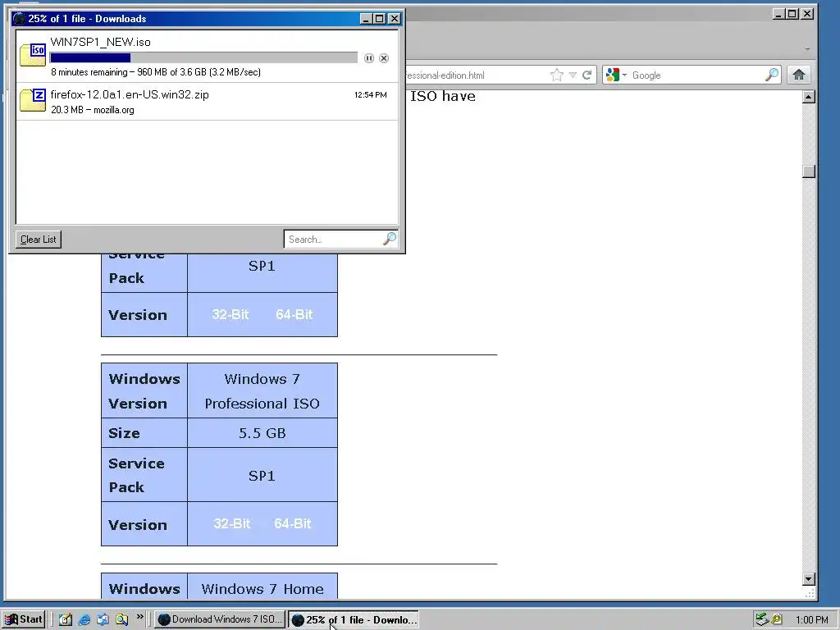Click the second system tray icon
840x630 pixels.
(x=776, y=619)
